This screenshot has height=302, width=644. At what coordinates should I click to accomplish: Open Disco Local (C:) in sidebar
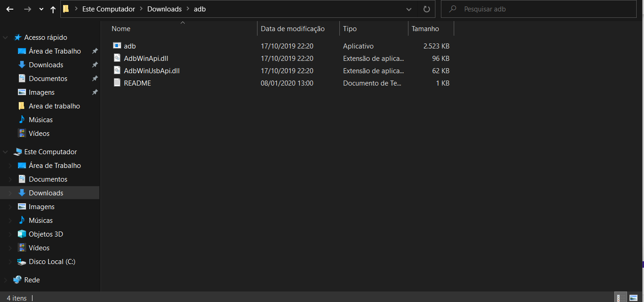coord(52,262)
